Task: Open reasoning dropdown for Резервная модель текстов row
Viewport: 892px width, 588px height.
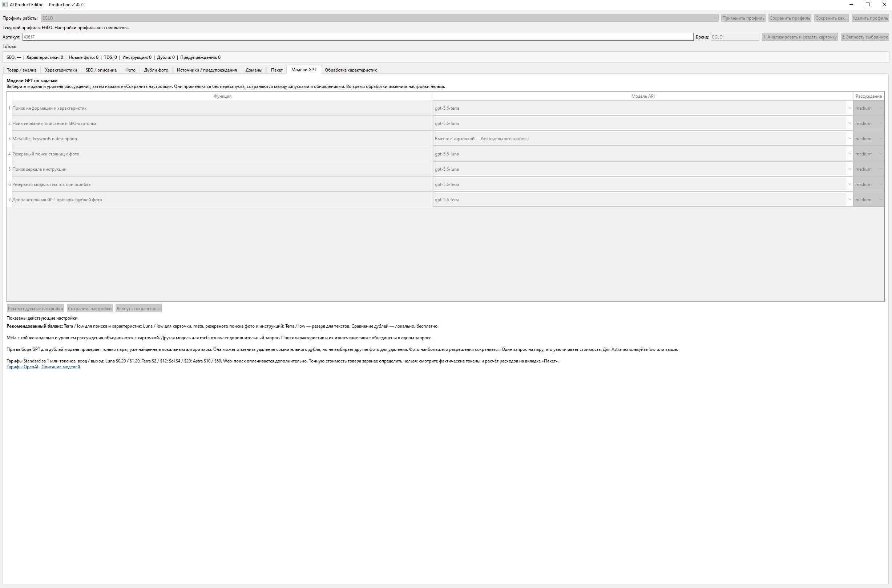Action: coord(868,184)
